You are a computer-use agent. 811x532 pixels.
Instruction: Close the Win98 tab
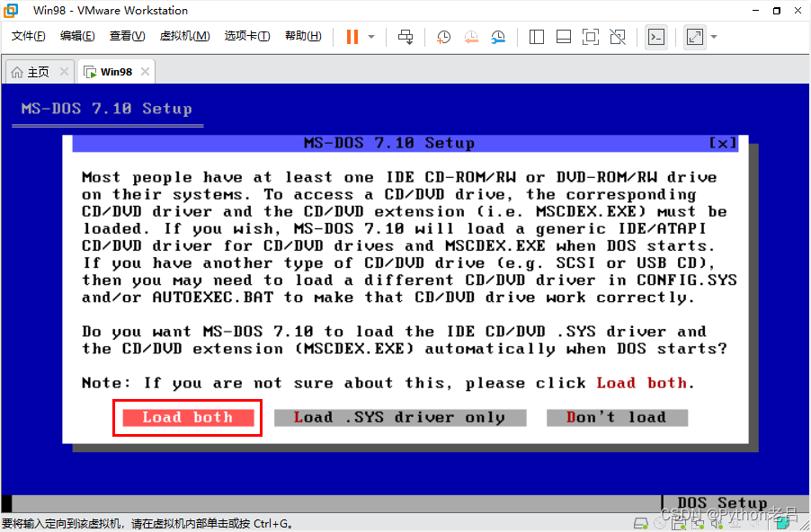(x=146, y=71)
